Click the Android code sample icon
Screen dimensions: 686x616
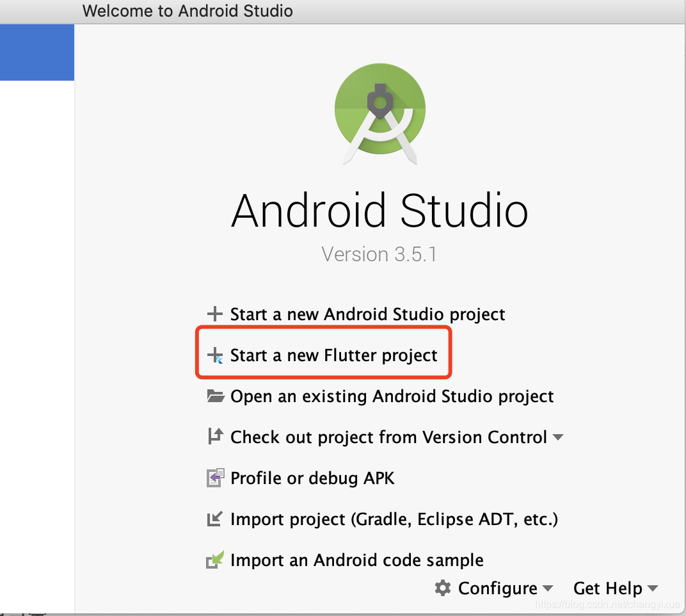pyautogui.click(x=215, y=560)
